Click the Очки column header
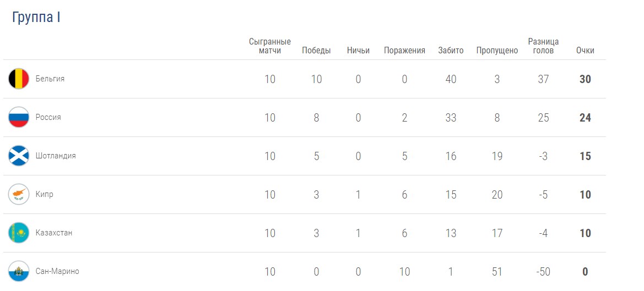The image size is (644, 291). tap(585, 51)
